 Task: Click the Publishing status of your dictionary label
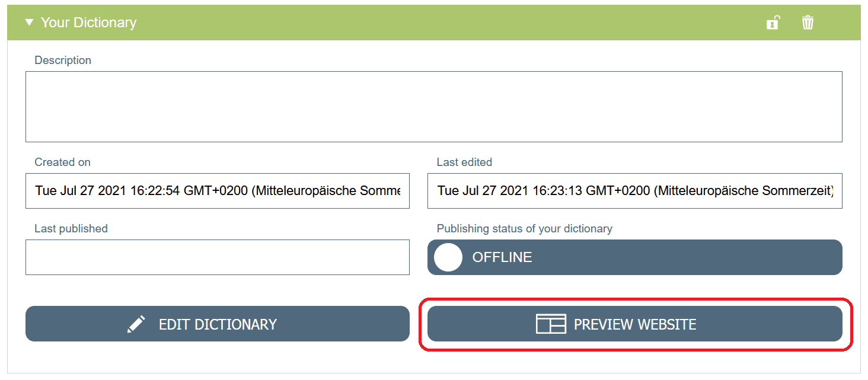(x=524, y=229)
